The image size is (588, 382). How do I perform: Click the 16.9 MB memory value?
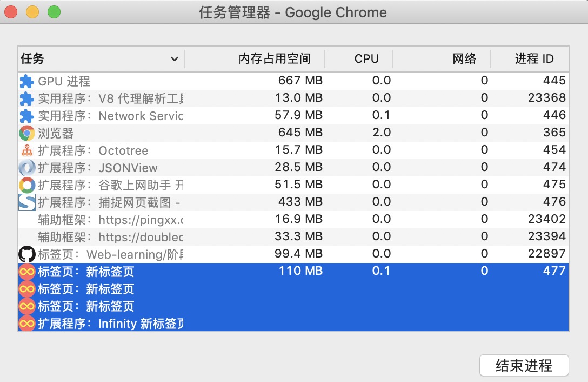299,219
